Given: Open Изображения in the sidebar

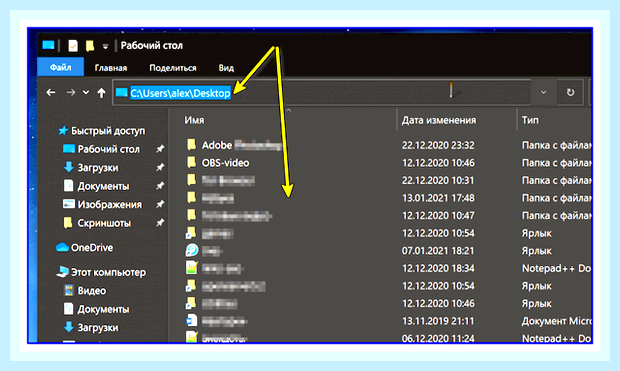Looking at the screenshot, I should click(110, 204).
